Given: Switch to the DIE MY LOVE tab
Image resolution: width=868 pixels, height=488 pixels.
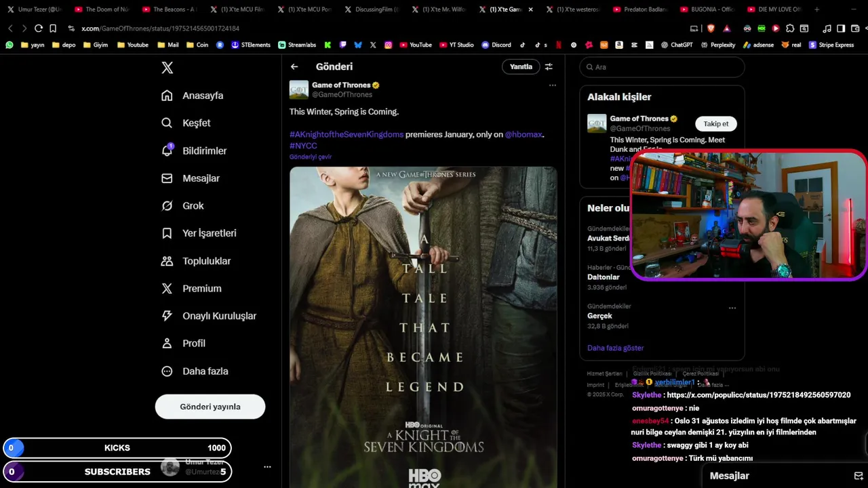Looking at the screenshot, I should pos(775,9).
